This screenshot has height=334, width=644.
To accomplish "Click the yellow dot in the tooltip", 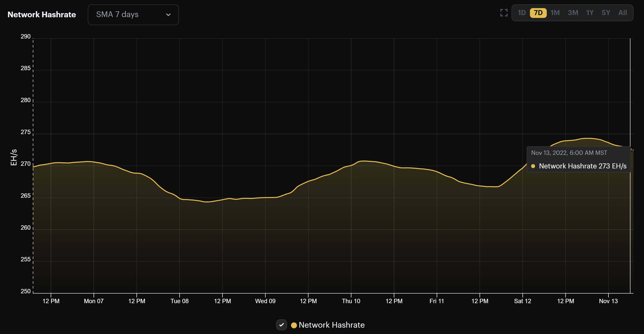I will click(x=533, y=166).
